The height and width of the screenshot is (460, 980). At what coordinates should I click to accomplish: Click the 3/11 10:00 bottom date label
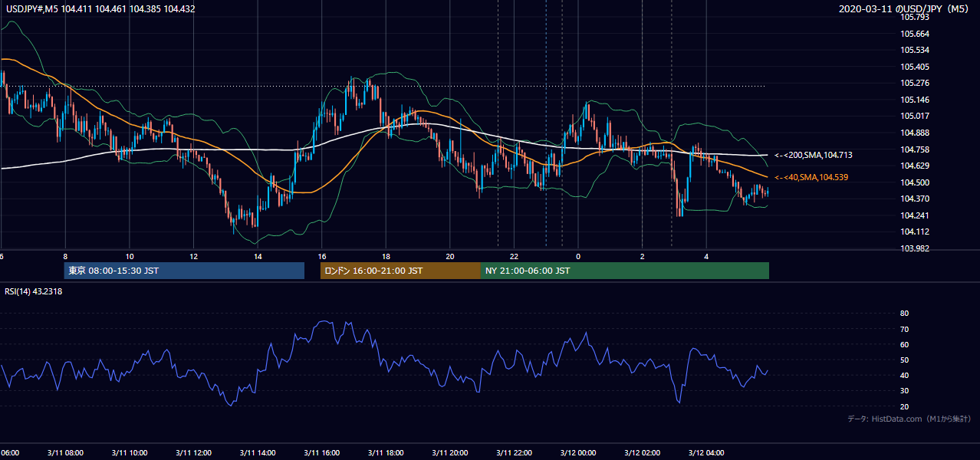pos(130,452)
